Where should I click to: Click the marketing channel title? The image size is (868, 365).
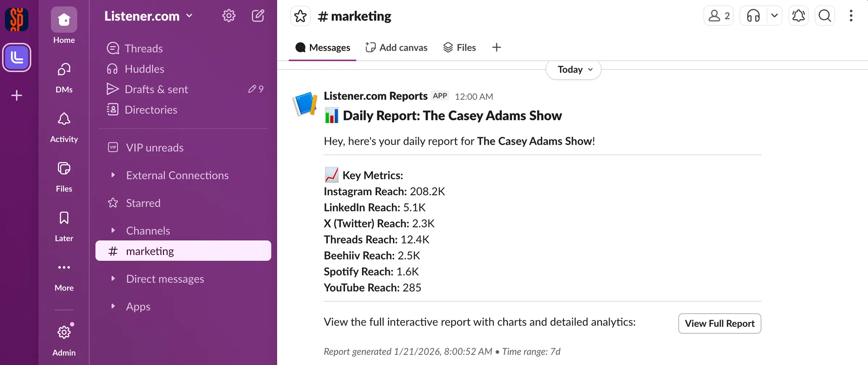click(354, 16)
